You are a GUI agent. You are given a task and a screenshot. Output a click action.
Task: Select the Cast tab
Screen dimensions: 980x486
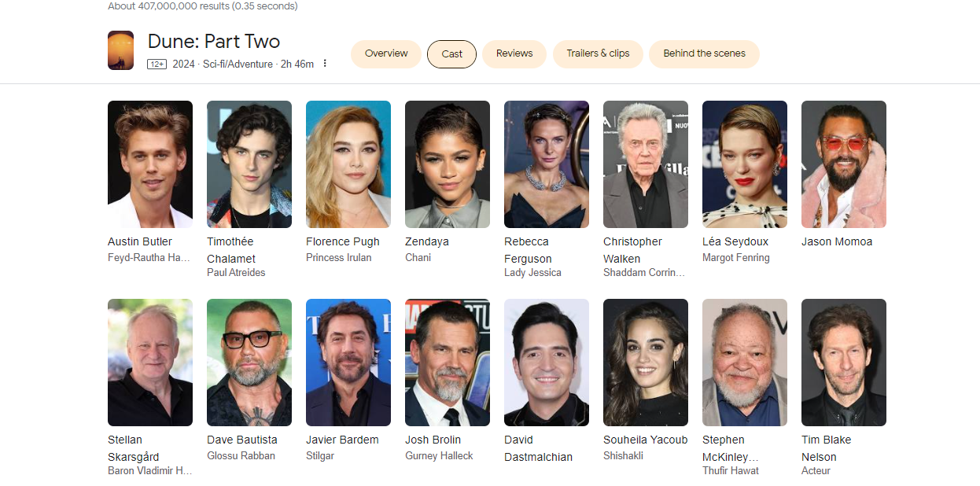coord(451,54)
